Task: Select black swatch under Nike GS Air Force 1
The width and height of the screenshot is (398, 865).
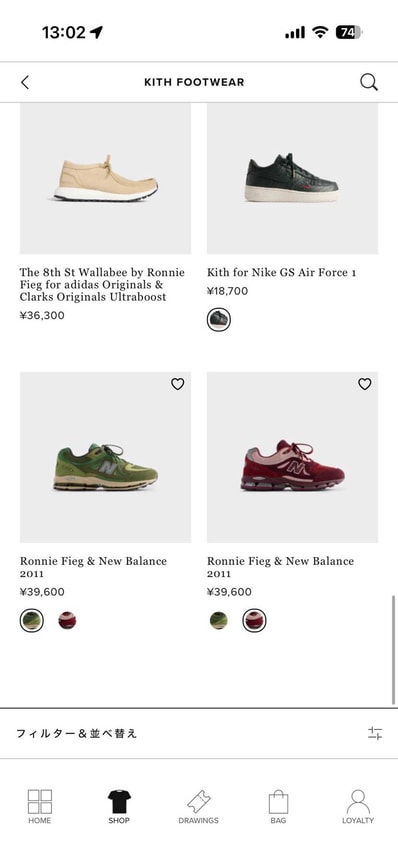Action: coord(219,319)
